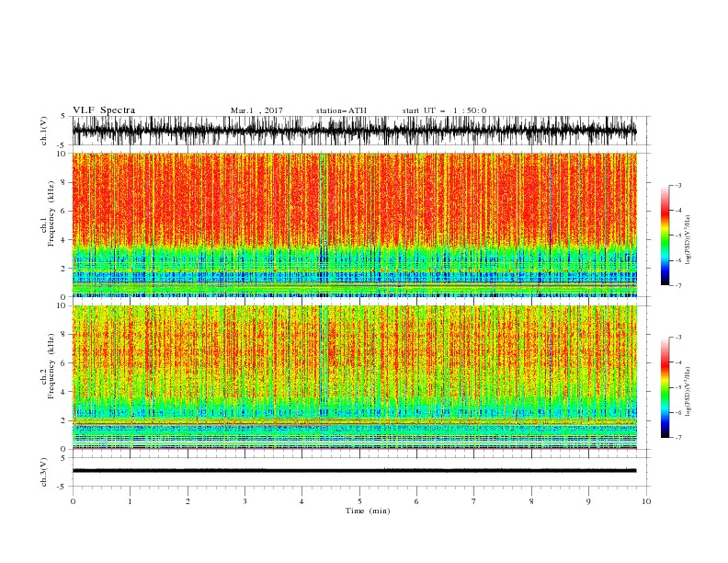Click the ch.1 color bar log(PSD) label
The image size is (728, 563).
(688, 240)
